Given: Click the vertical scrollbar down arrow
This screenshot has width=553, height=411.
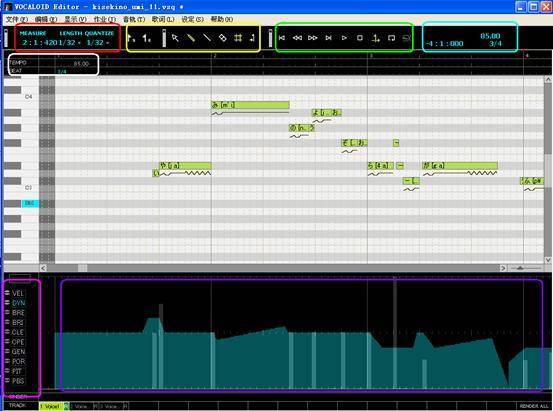Looking at the screenshot, I should pyautogui.click(x=548, y=260).
